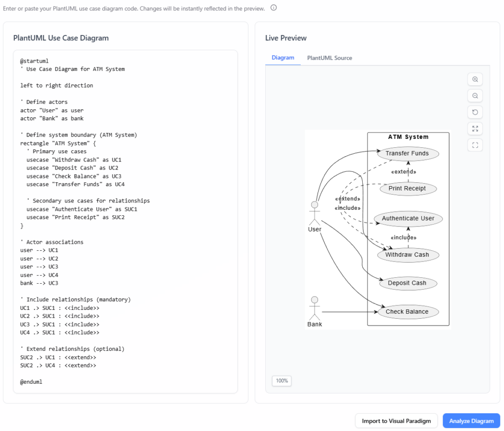This screenshot has height=431, width=504.
Task: Switch to the PlantUML Source tab
Action: point(329,58)
